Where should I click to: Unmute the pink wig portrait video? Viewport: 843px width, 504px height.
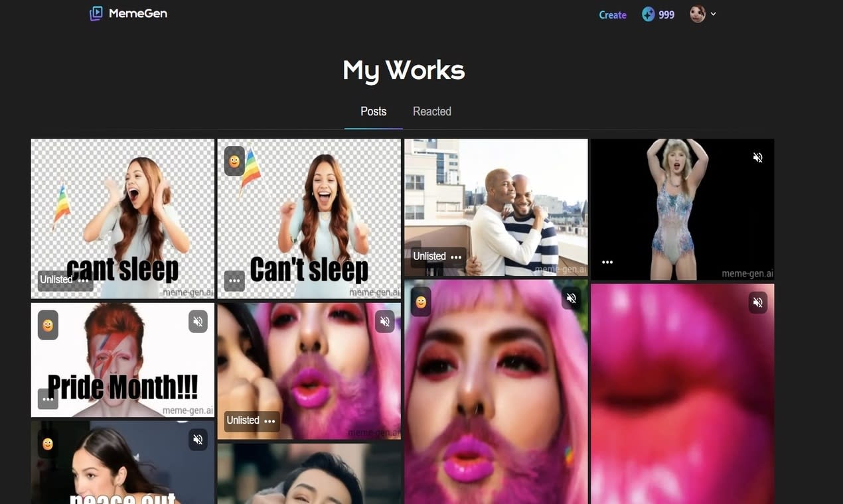572,298
